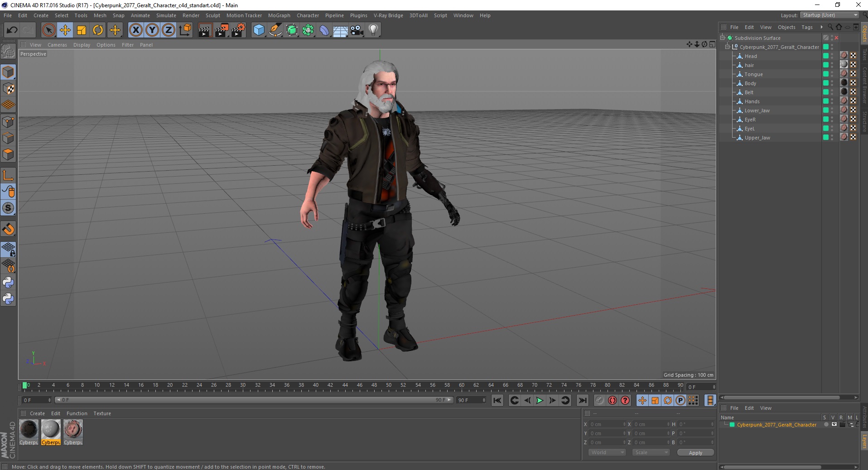Screen dimensions: 868x470
Task: Open Scale size mode dropdown
Action: pos(651,452)
